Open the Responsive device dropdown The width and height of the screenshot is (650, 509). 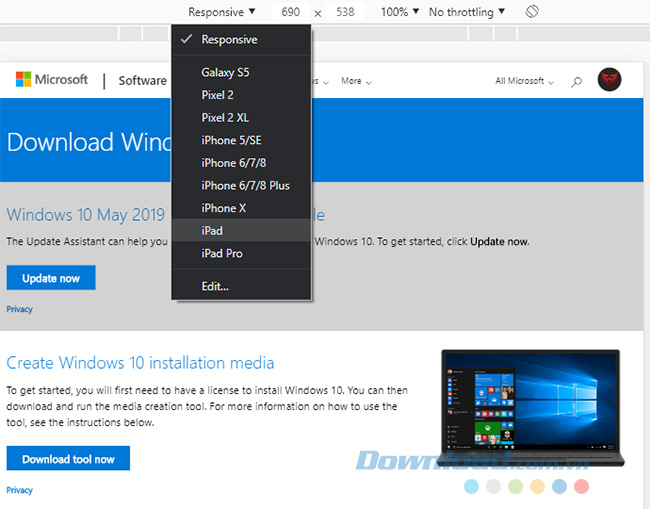tap(222, 12)
